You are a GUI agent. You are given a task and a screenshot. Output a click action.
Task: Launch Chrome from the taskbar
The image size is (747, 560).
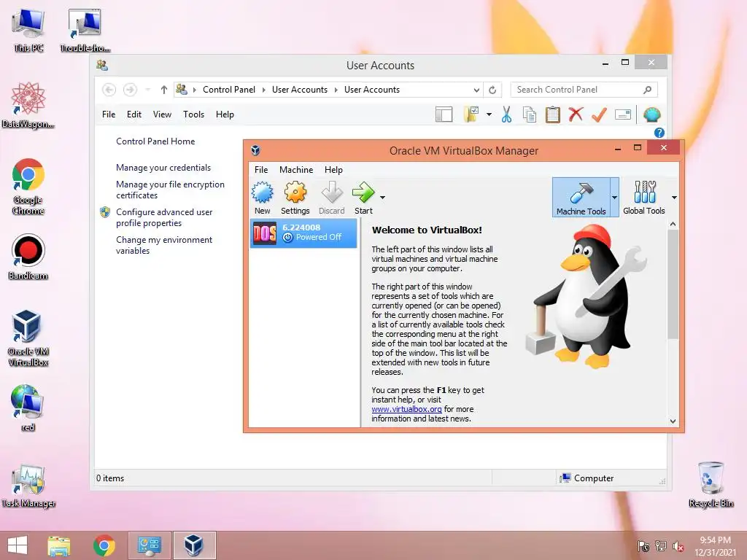(104, 545)
